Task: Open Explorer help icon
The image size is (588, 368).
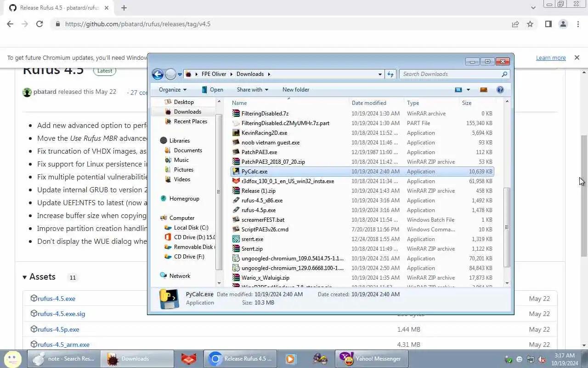Action: [x=500, y=90]
